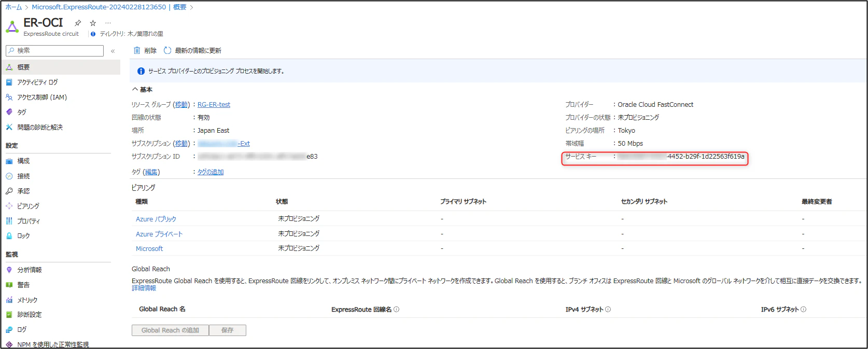This screenshot has width=868, height=349.
Task: Open Microsoft.ExpressRoute deployment breadcrumb
Action: (x=99, y=7)
